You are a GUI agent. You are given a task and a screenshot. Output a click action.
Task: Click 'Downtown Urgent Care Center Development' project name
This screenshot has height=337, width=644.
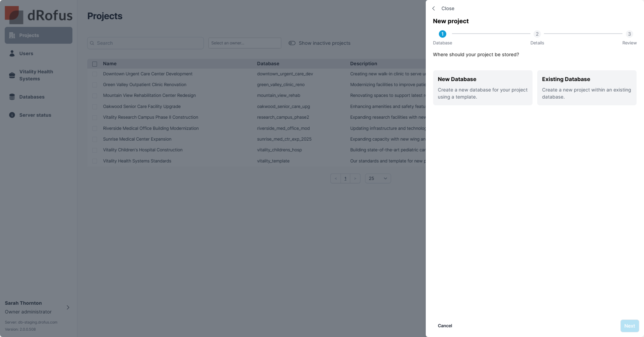148,74
